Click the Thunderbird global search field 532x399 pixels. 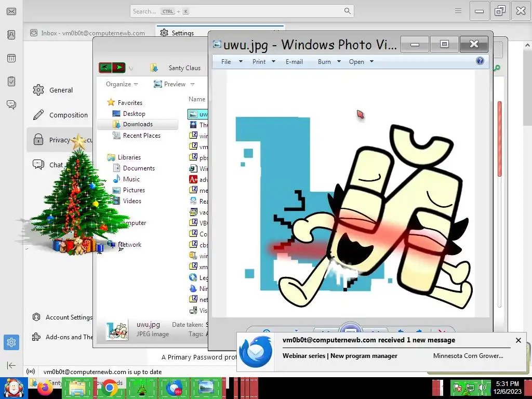[242, 11]
